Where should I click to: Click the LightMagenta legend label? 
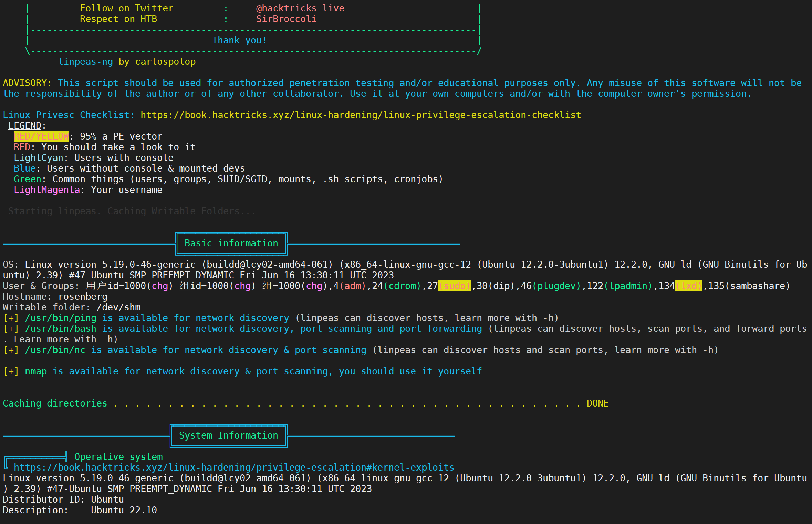pos(46,190)
